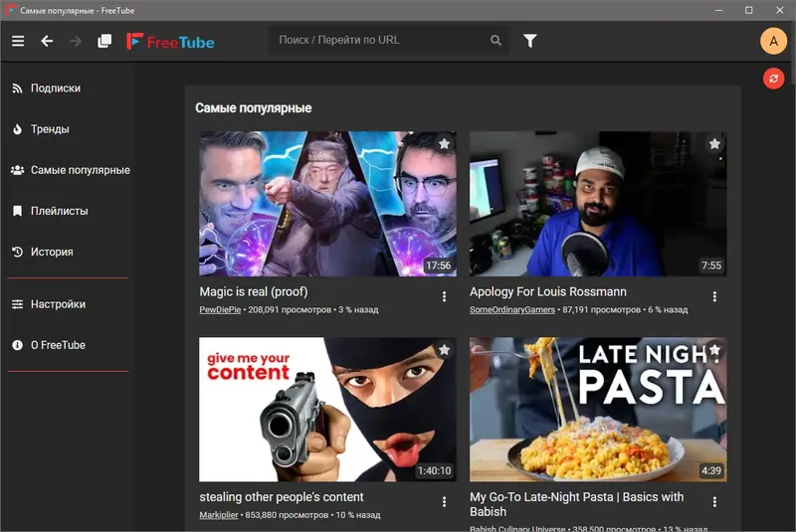Play the Apology For Louis Rossmann thumbnail
Image resolution: width=796 pixels, height=532 pixels.
[x=598, y=204]
